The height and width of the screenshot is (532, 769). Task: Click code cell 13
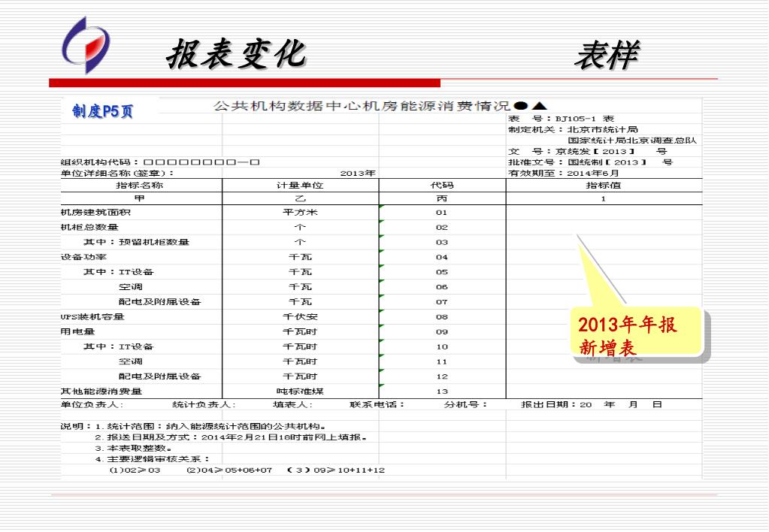pyautogui.click(x=442, y=391)
